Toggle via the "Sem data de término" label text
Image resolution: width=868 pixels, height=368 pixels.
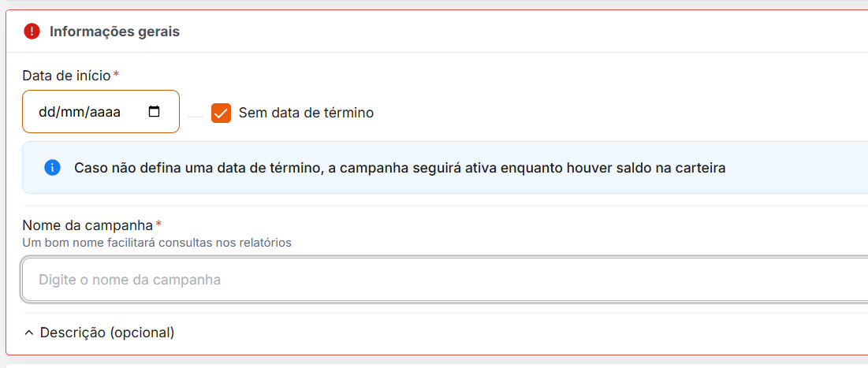306,113
